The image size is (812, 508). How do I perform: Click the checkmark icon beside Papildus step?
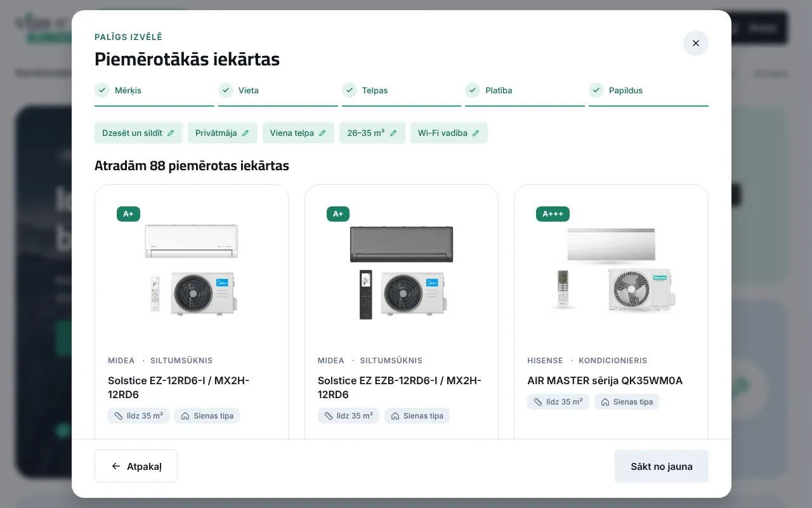tap(596, 90)
